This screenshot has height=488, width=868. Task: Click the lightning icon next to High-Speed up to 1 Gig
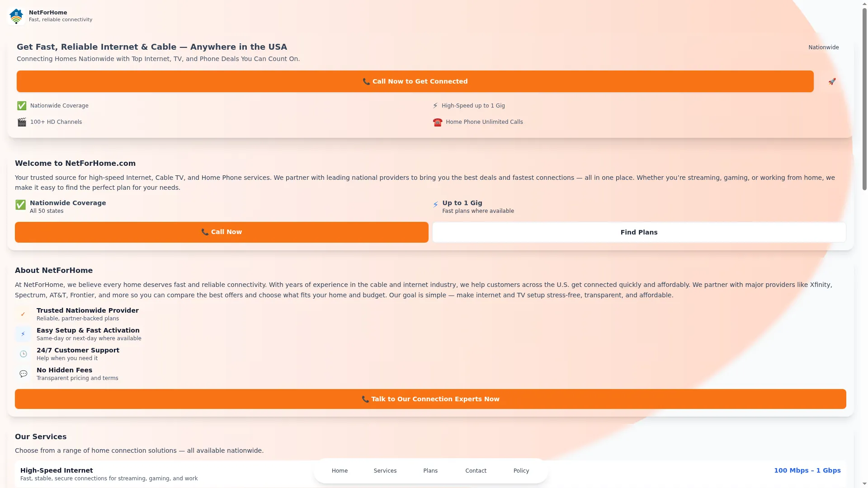435,106
